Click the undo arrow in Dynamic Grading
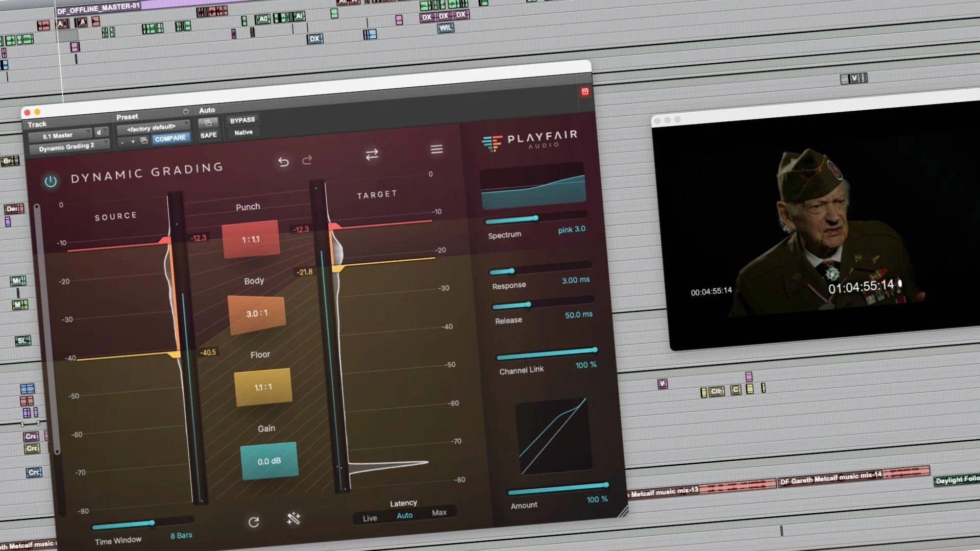 284,160
